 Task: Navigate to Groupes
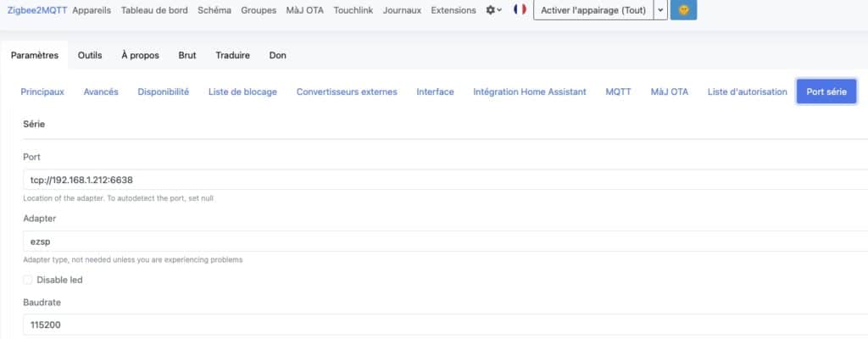(259, 10)
